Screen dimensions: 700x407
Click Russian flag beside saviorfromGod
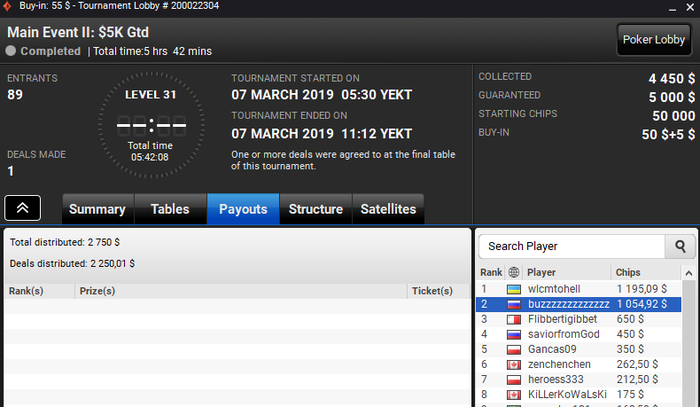514,335
